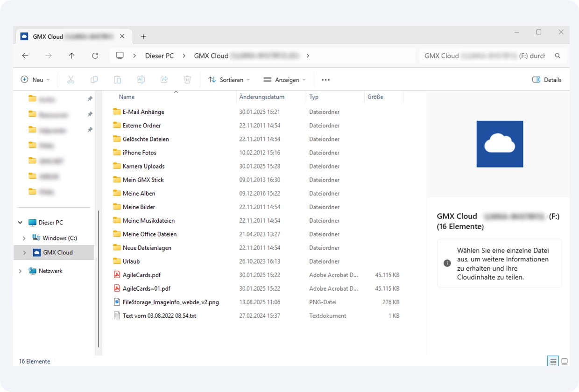579x392 pixels.
Task: Click the Cut scissors icon
Action: pos(71,80)
